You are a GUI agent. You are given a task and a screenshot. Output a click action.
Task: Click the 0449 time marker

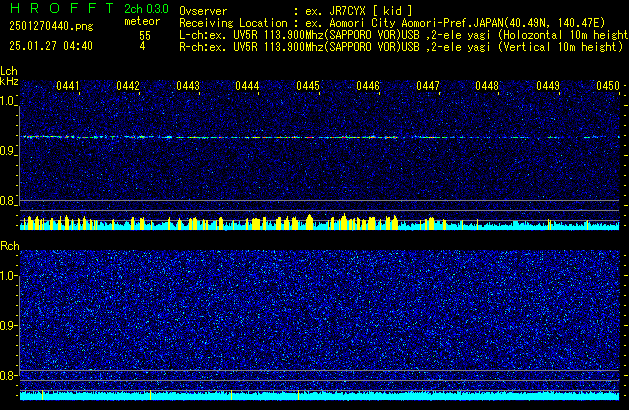pos(548,86)
